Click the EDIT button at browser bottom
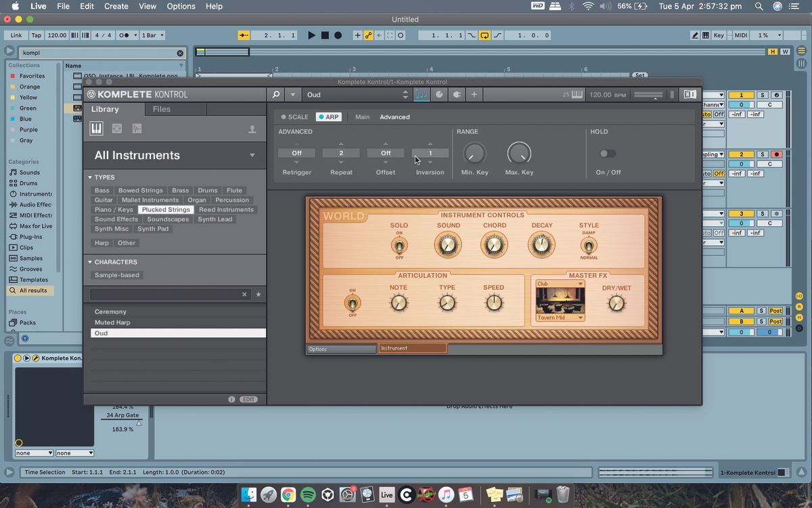Image resolution: width=812 pixels, height=508 pixels. (x=248, y=399)
